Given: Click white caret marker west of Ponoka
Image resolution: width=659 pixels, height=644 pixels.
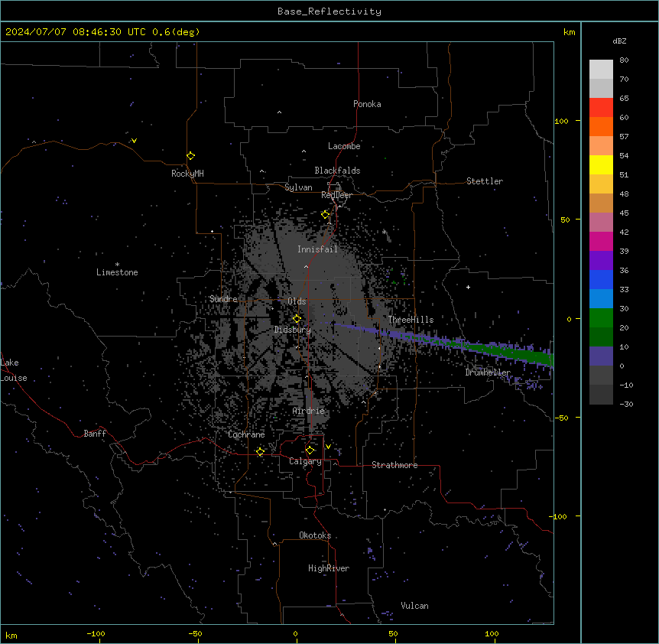Looking at the screenshot, I should [280, 112].
